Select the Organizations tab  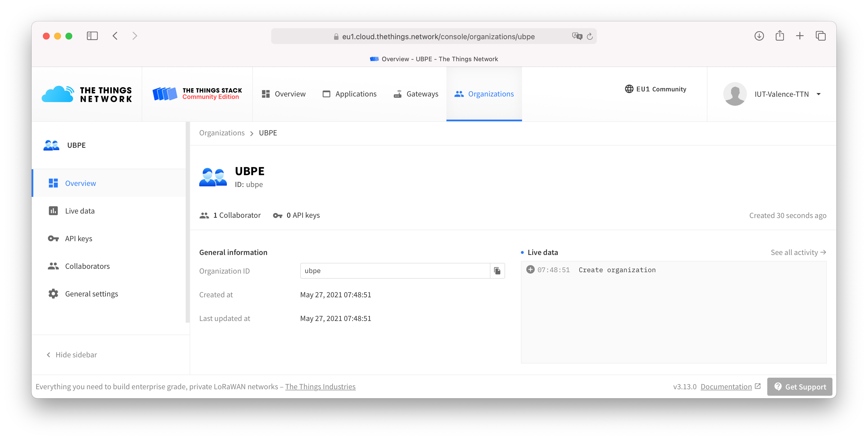click(484, 94)
